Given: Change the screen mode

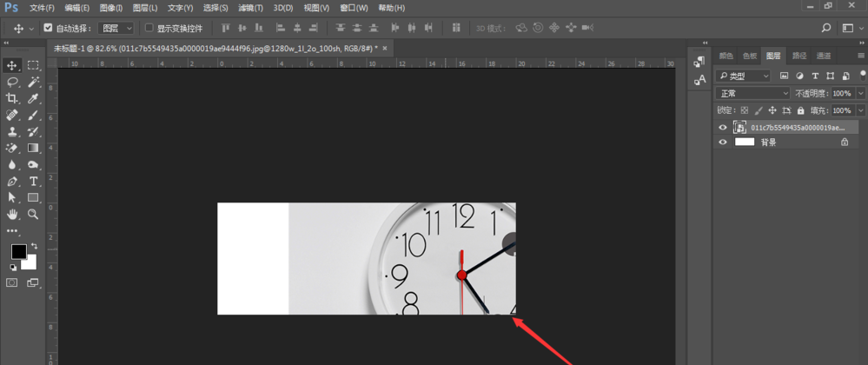Looking at the screenshot, I should (33, 282).
